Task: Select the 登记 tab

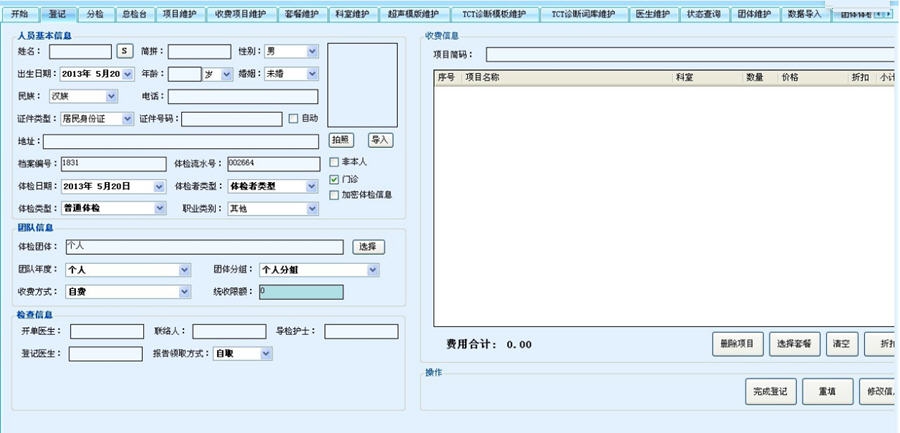Action: click(x=57, y=14)
